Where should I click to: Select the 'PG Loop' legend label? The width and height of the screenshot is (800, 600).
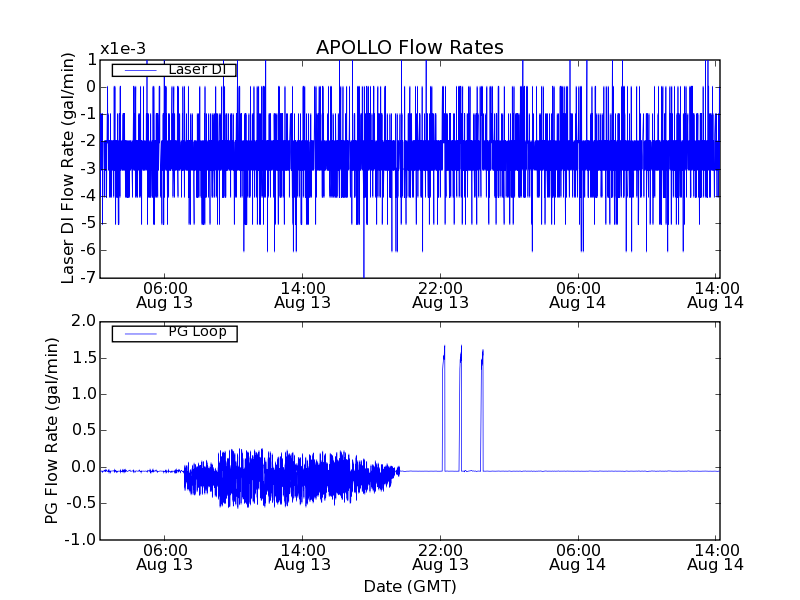(197, 332)
